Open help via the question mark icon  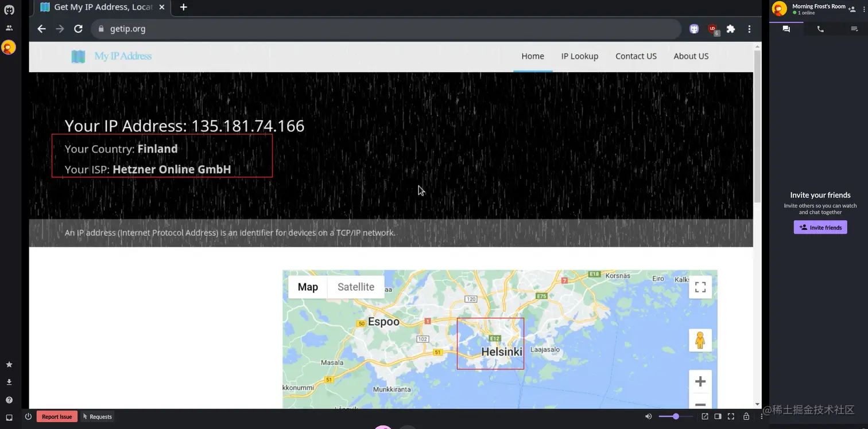pyautogui.click(x=9, y=400)
